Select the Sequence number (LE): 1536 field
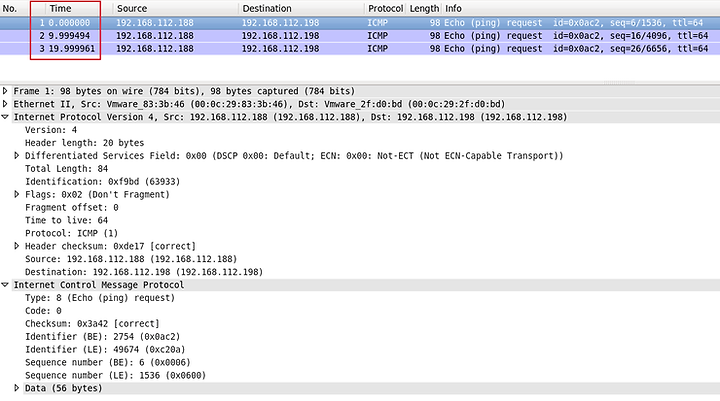 tap(115, 375)
